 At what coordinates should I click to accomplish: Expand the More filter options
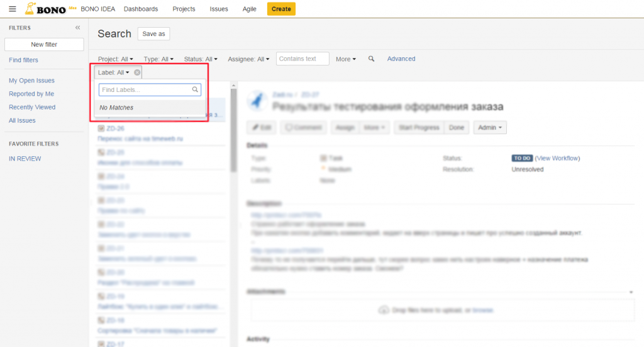346,59
